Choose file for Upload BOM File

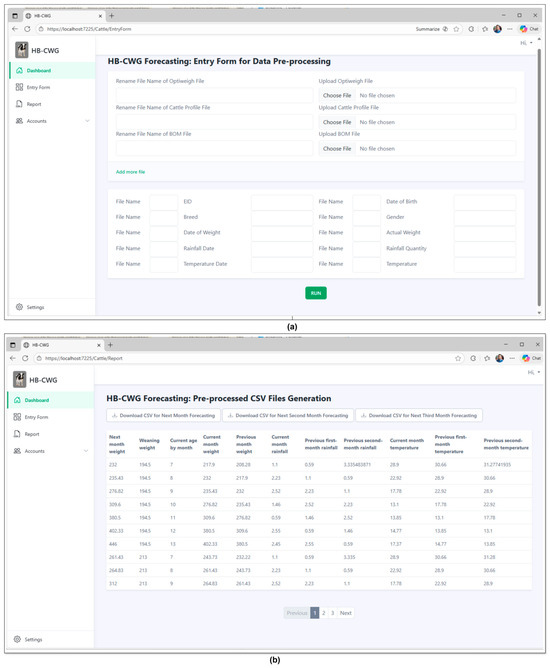(337, 149)
